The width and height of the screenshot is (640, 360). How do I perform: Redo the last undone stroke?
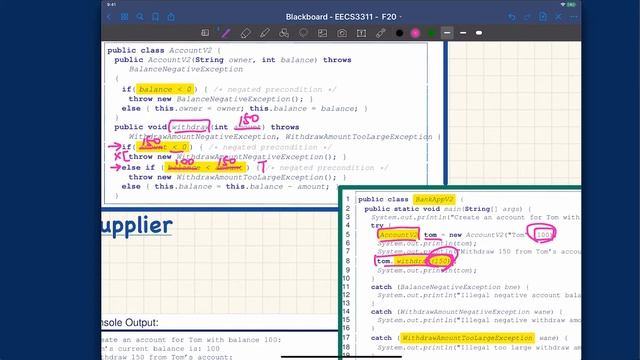coord(527,17)
